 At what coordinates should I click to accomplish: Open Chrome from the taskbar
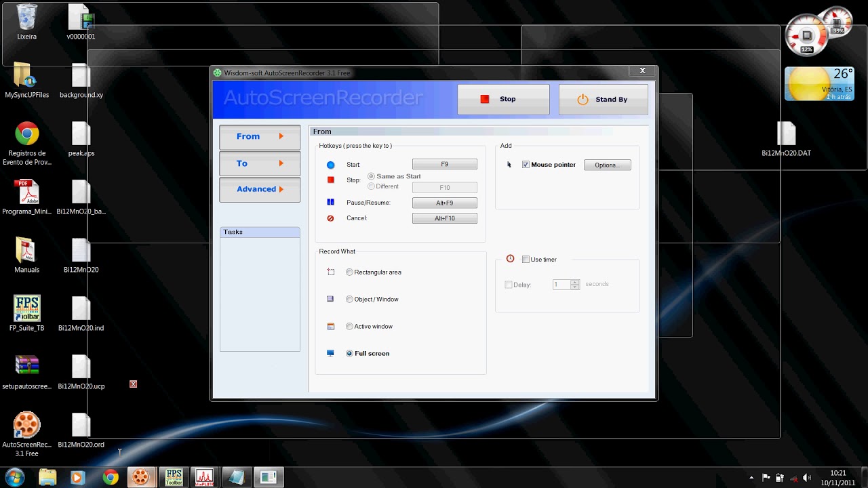pos(110,477)
